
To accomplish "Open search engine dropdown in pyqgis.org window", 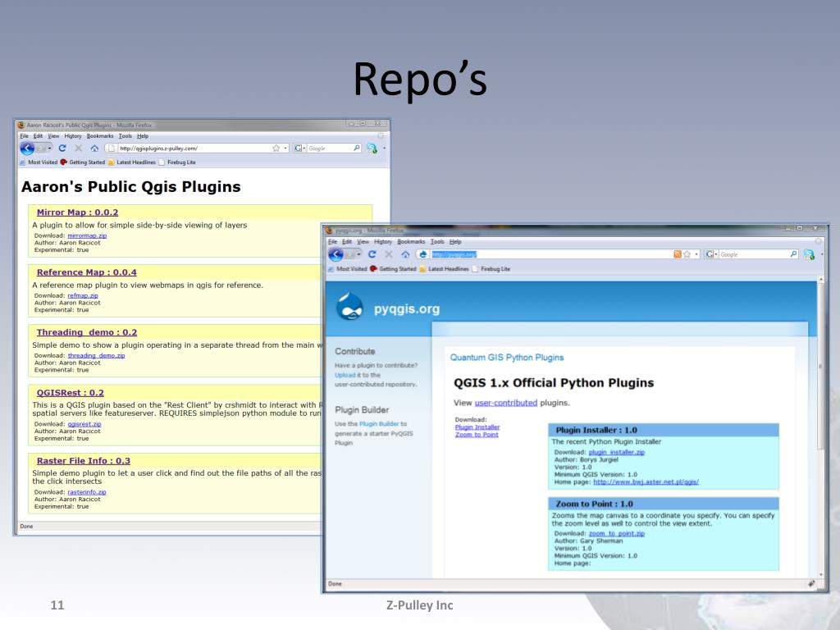I will click(x=716, y=254).
